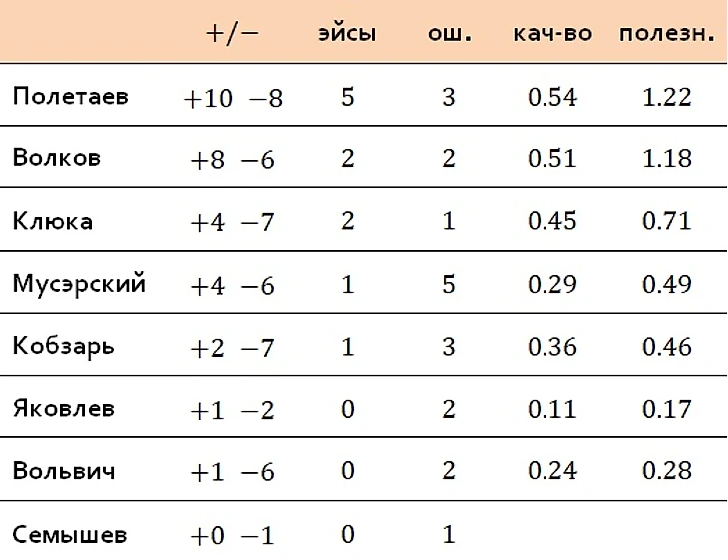
Task: Click the полезн. column header
Action: click(x=667, y=34)
